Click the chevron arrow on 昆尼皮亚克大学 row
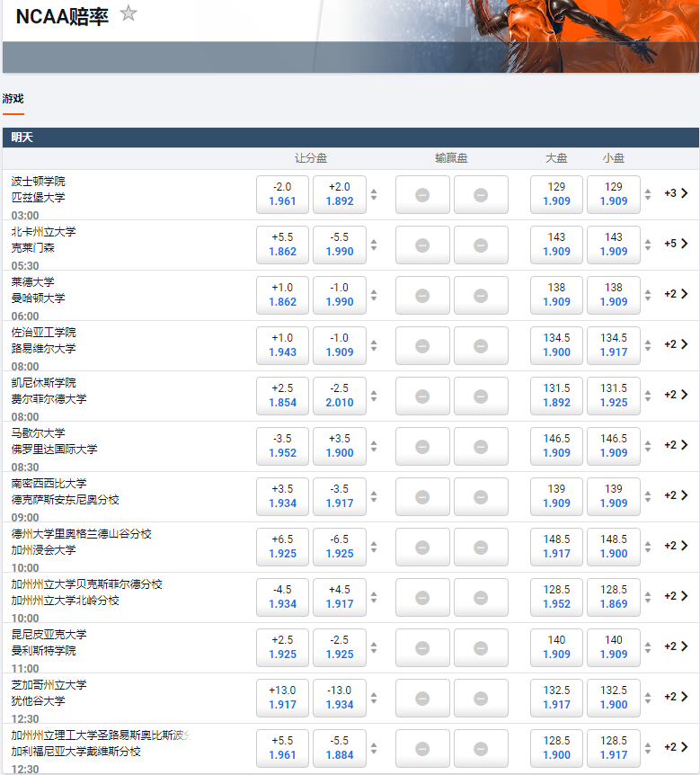Screen dimensions: 700x775 click(685, 646)
